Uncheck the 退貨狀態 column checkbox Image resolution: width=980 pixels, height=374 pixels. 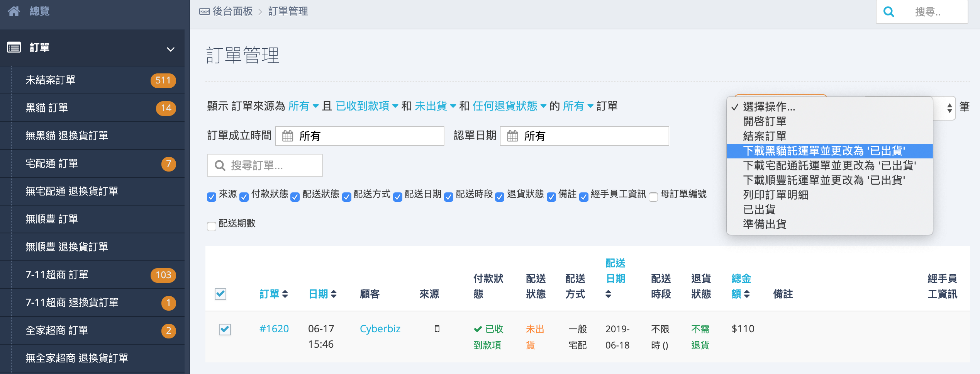pos(500,197)
